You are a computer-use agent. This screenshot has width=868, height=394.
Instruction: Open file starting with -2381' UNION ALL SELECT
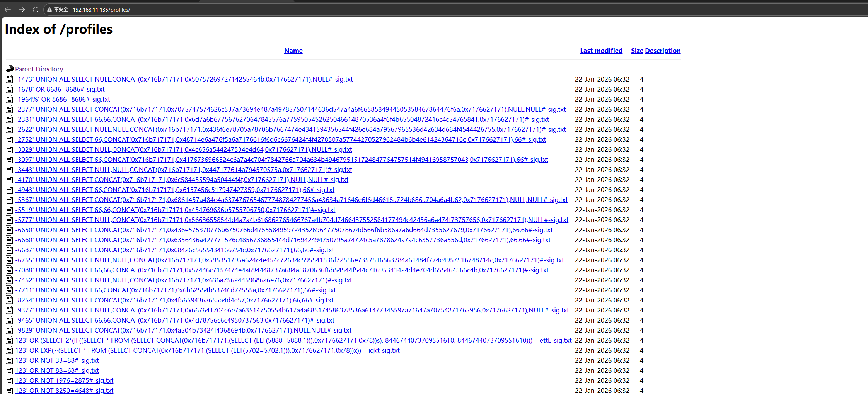(282, 119)
